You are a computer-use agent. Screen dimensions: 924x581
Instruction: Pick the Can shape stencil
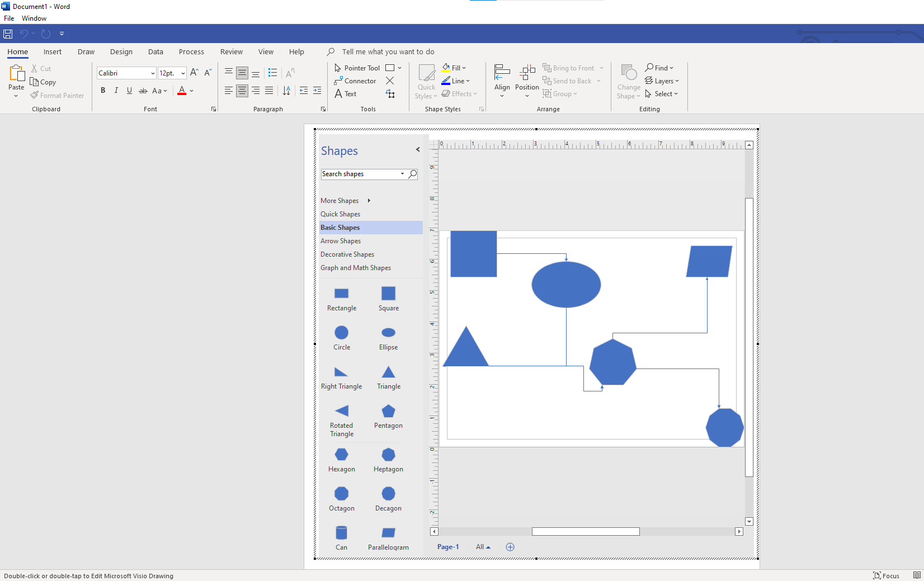pyautogui.click(x=341, y=537)
